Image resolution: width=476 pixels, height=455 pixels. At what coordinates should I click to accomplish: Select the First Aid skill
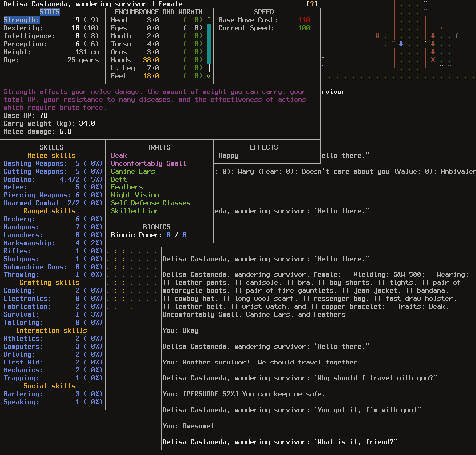pos(53,362)
